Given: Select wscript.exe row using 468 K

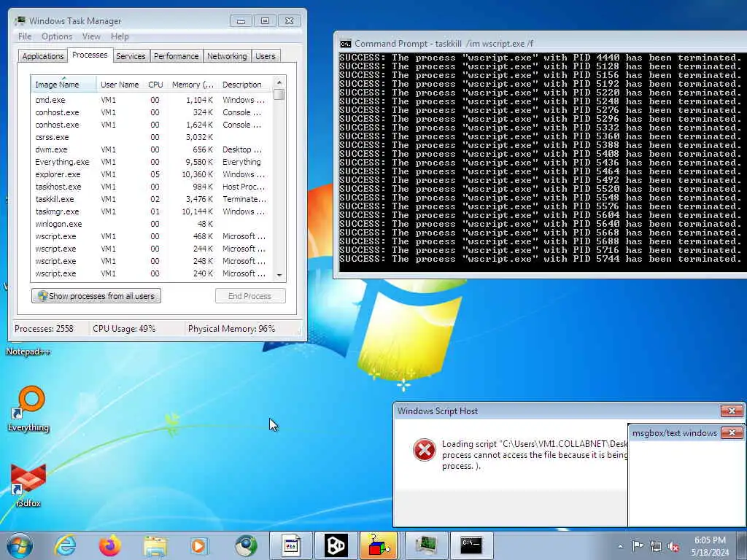Looking at the screenshot, I should (152, 236).
